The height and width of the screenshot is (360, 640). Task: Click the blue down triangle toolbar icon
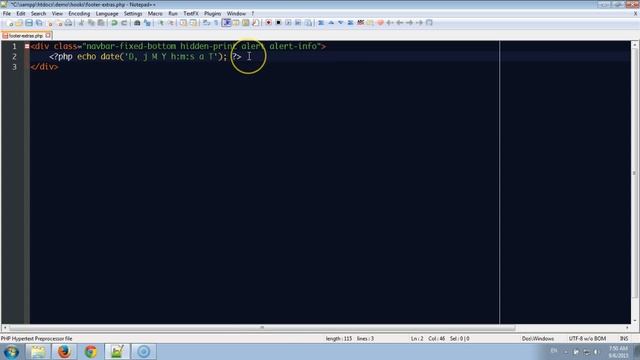click(x=341, y=23)
